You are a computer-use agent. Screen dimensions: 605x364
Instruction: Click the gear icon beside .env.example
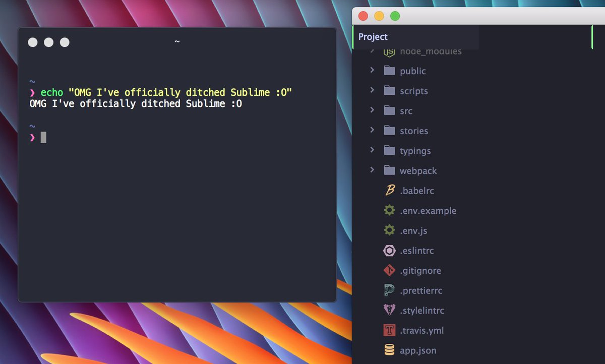click(x=389, y=210)
